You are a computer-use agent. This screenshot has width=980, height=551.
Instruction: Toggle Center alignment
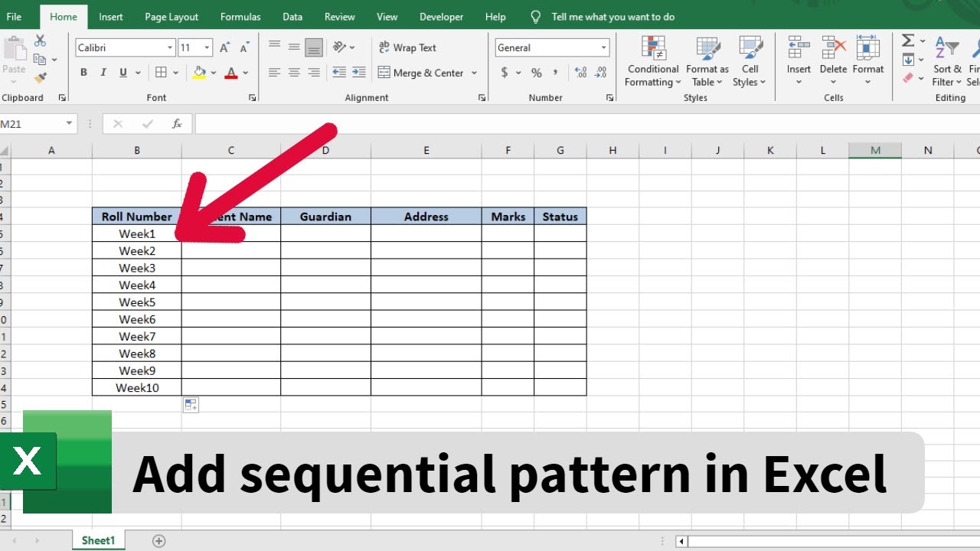[x=294, y=73]
